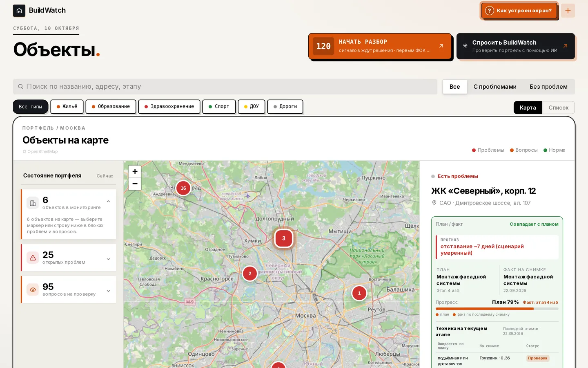Viewport: 588px width, 368px height.
Task: Click the Начать разбор button
Action: 380,46
